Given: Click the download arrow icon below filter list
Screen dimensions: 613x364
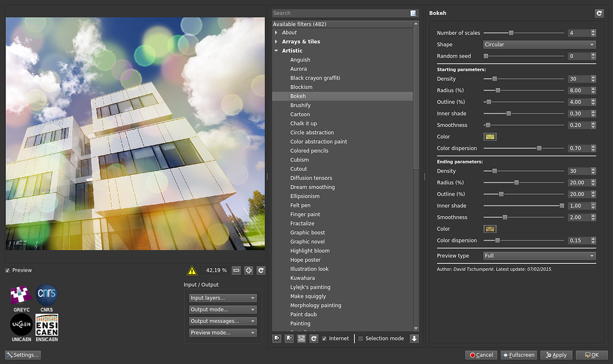Looking at the screenshot, I should 414,339.
